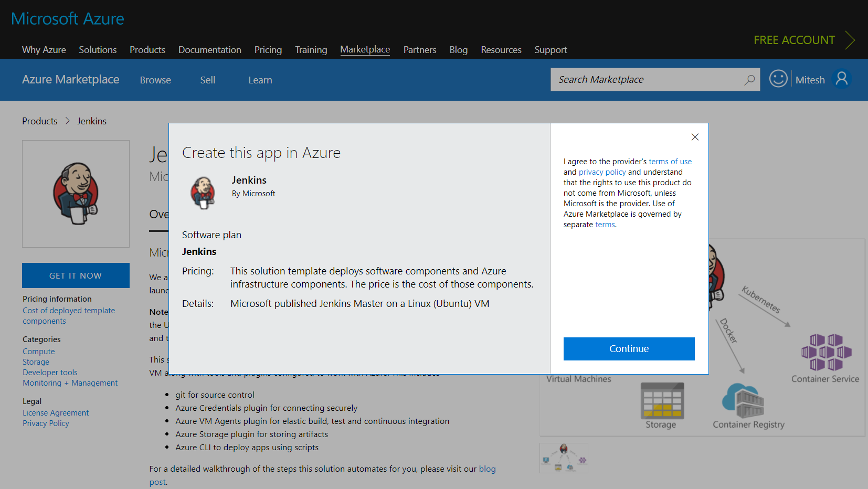Click the smiley feedback icon
This screenshot has height=489, width=868.
tap(778, 79)
